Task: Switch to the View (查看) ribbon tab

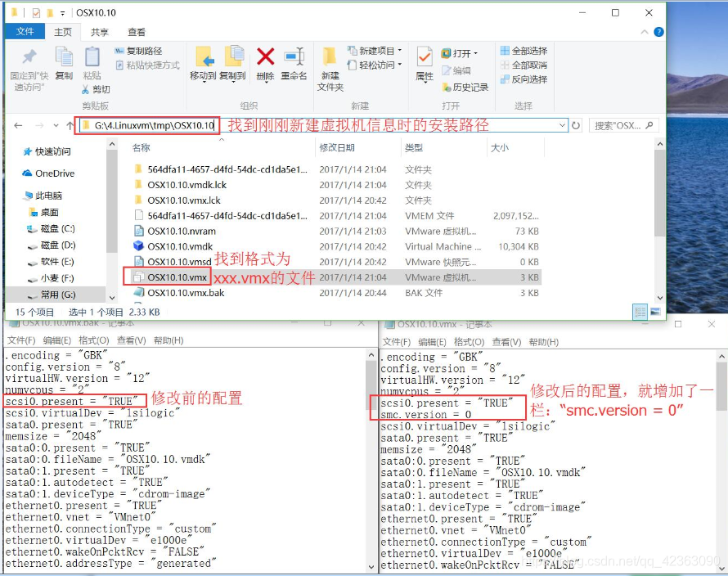Action: [x=137, y=32]
